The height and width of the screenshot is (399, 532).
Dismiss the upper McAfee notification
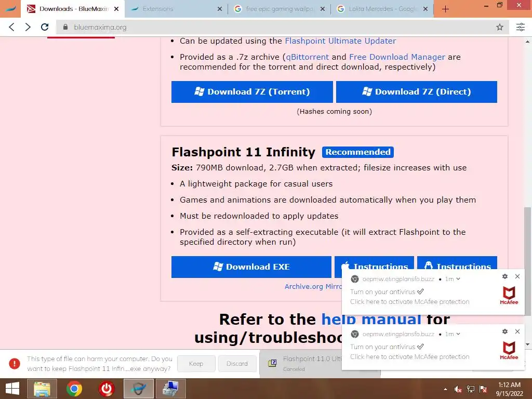pos(517,276)
